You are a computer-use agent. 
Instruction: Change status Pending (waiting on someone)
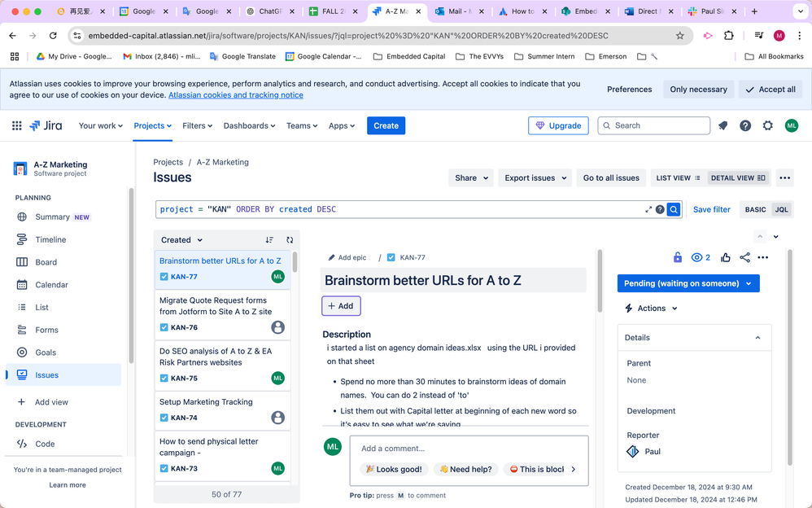click(x=688, y=283)
